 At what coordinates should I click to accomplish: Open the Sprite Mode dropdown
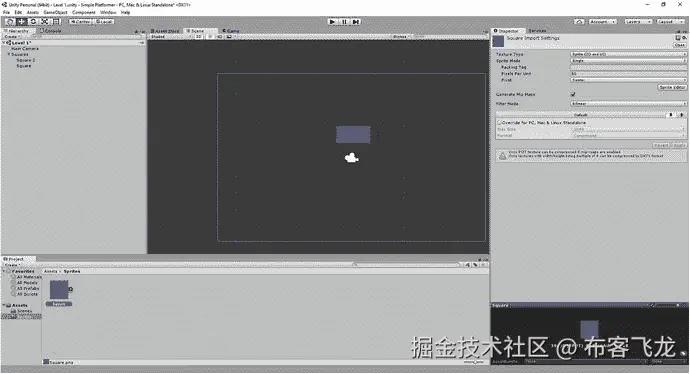(x=628, y=61)
